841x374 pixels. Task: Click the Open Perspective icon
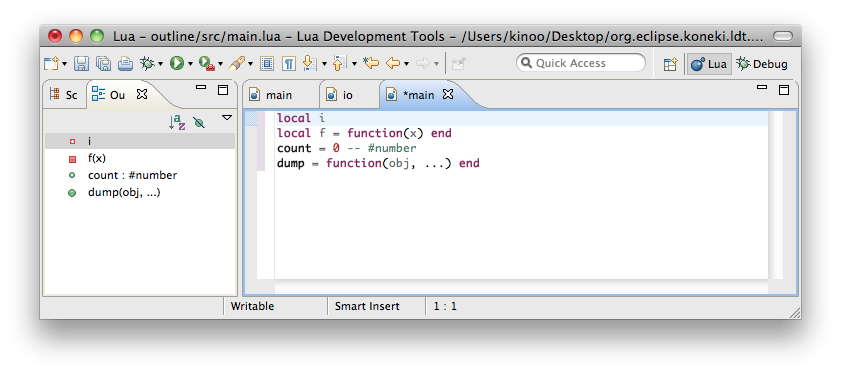tap(670, 64)
